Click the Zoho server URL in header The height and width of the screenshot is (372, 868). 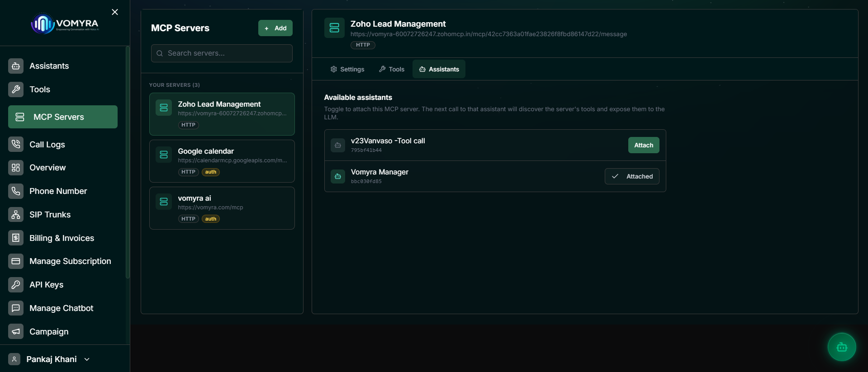tap(489, 34)
